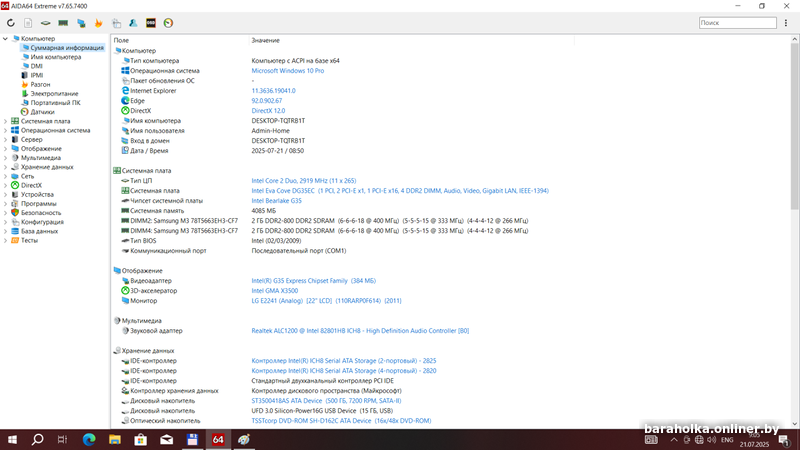The image size is (800, 450).
Task: Click the DirectX 12.0 link
Action: pyautogui.click(x=268, y=111)
